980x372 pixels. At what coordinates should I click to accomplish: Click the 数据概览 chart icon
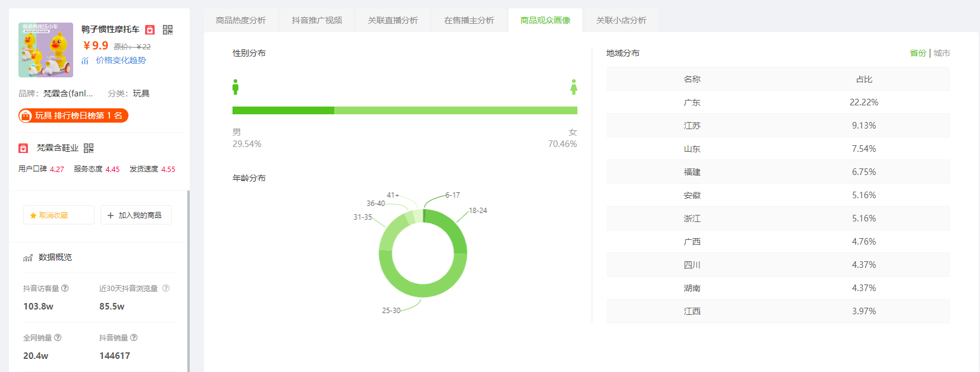pyautogui.click(x=28, y=258)
